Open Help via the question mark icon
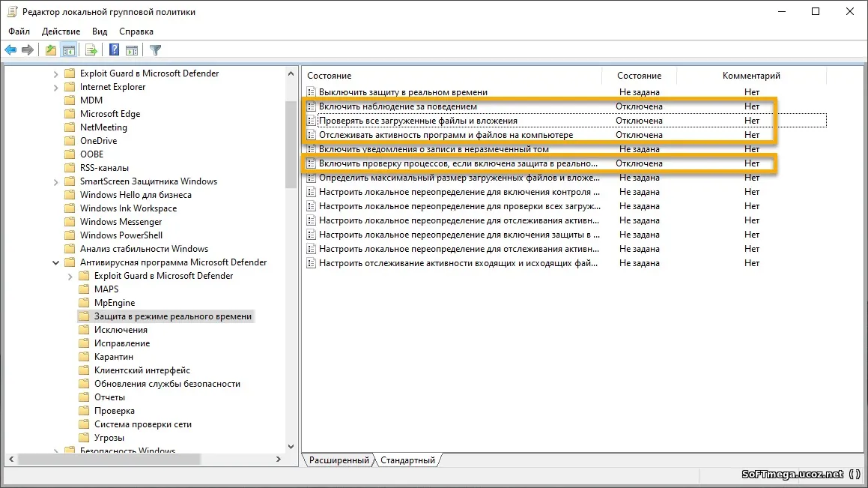Viewport: 868px width, 488px height. point(112,49)
